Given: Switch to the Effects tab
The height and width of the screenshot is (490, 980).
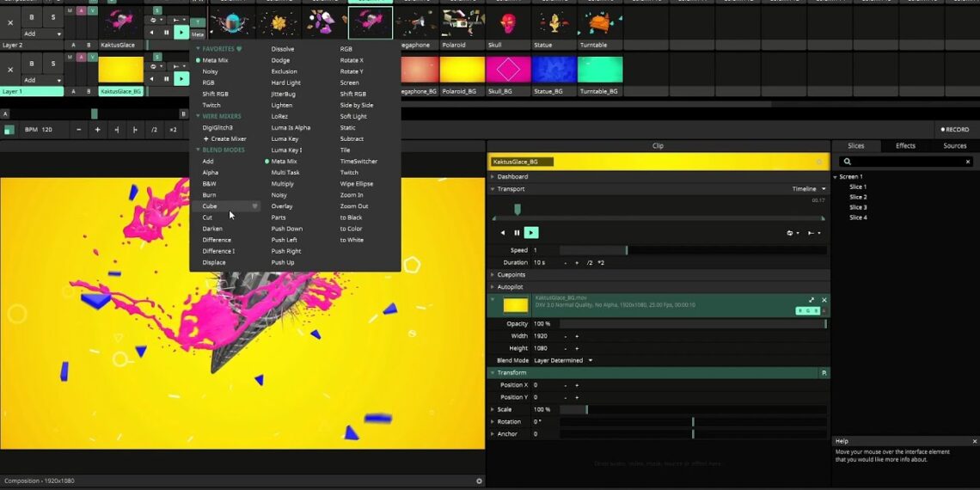Looking at the screenshot, I should point(905,146).
